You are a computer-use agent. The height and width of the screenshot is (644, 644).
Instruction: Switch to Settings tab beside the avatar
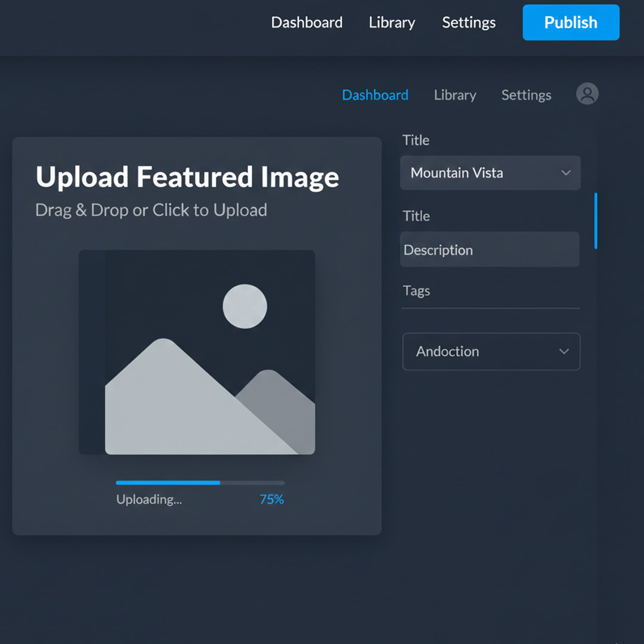point(526,95)
